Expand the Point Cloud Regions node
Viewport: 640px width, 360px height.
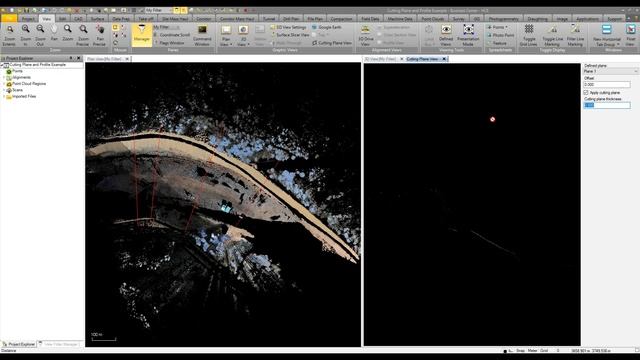[4, 84]
